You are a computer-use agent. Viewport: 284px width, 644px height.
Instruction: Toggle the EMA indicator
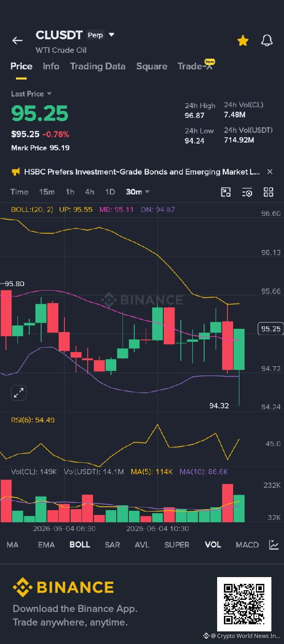[x=47, y=545]
